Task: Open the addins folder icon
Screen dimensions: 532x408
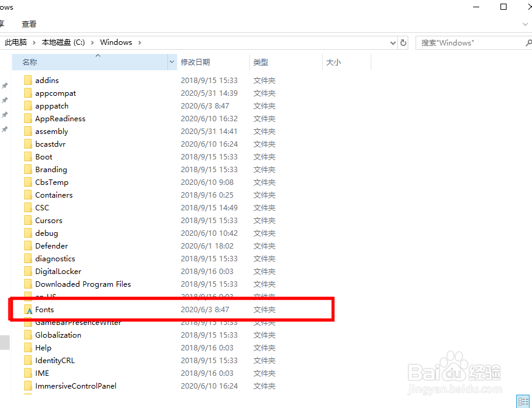Action: [28, 81]
